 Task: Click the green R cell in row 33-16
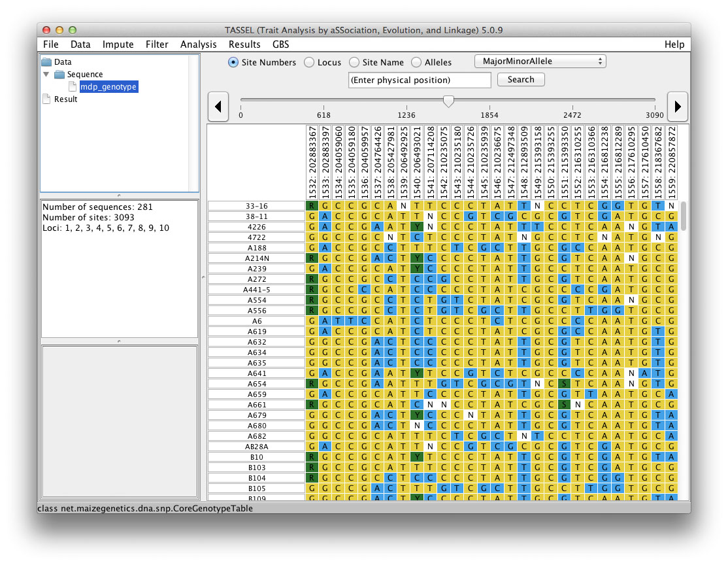312,206
